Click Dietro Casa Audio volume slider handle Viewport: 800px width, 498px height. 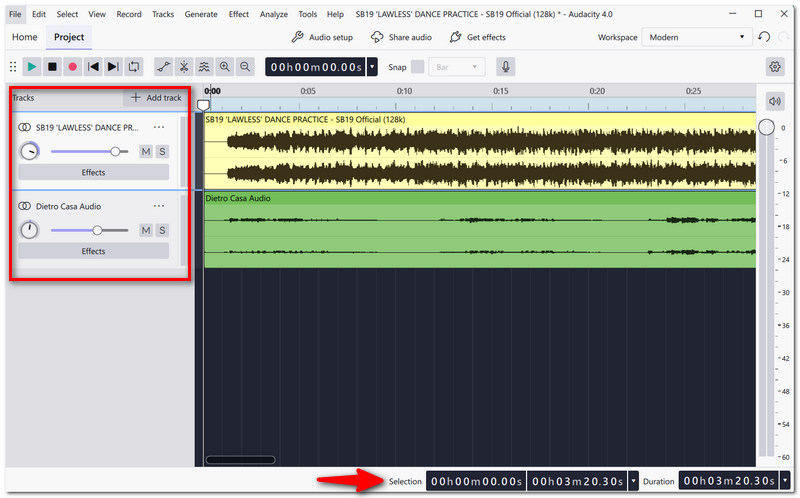pos(97,230)
